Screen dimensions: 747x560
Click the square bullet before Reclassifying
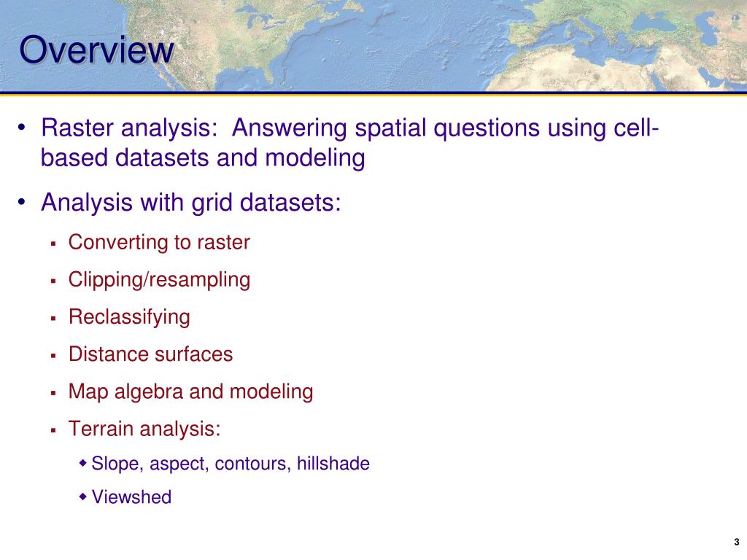tap(53, 319)
